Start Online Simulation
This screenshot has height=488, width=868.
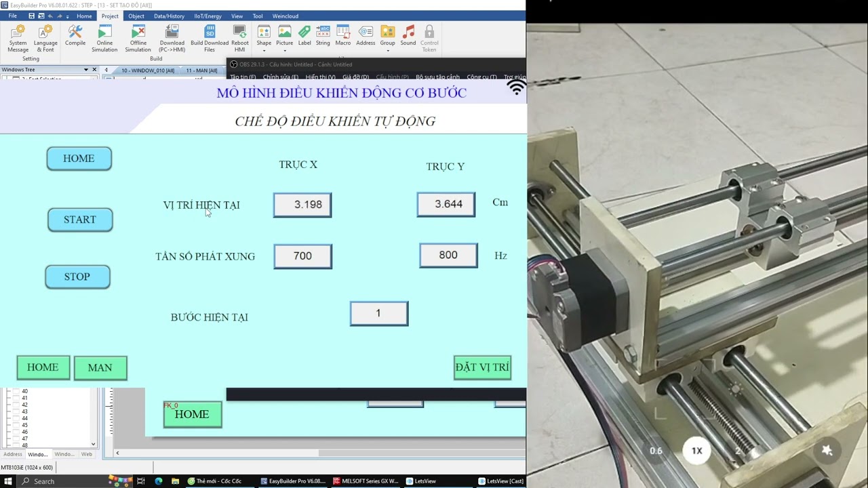coord(104,39)
